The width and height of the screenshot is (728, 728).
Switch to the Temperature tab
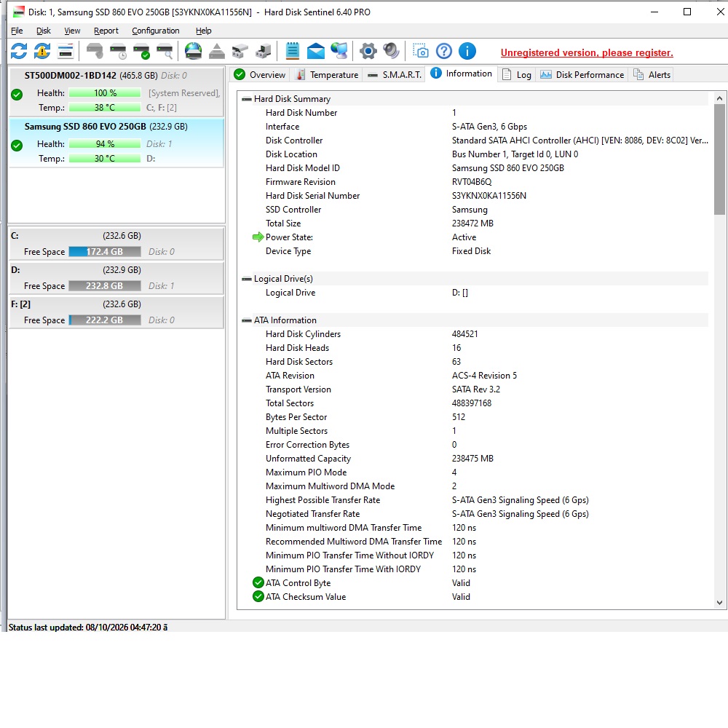coord(328,75)
